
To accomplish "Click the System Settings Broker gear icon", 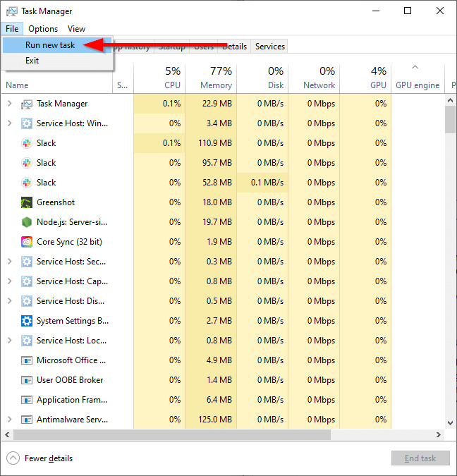I will (x=27, y=321).
